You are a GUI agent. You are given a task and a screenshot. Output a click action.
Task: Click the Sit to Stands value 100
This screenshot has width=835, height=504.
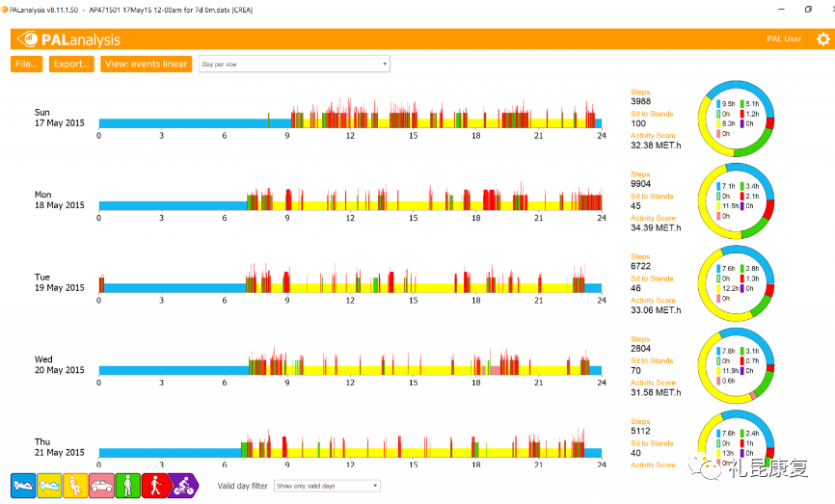[x=638, y=123]
